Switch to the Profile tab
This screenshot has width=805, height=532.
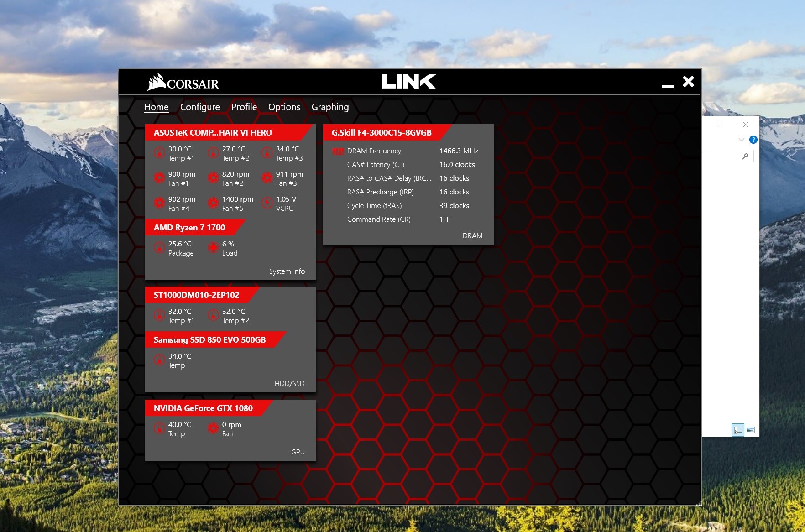pyautogui.click(x=244, y=107)
